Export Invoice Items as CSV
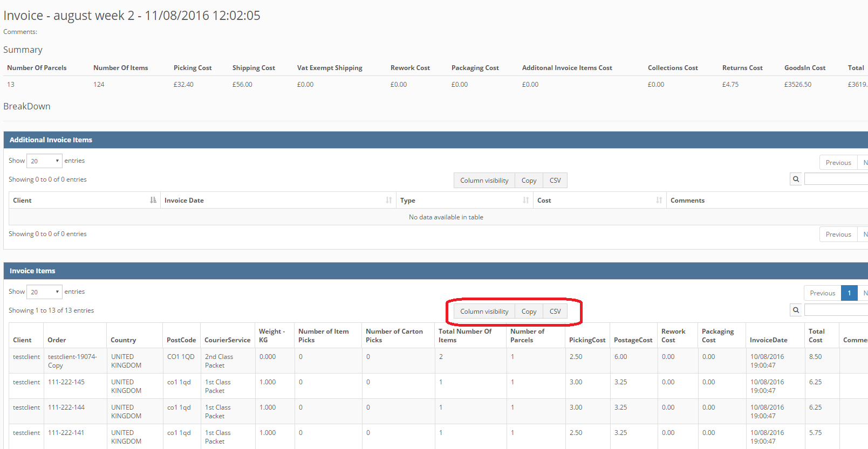 (x=555, y=312)
